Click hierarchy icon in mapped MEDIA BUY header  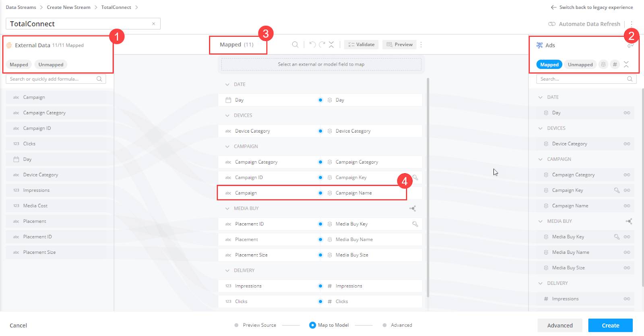tap(413, 208)
